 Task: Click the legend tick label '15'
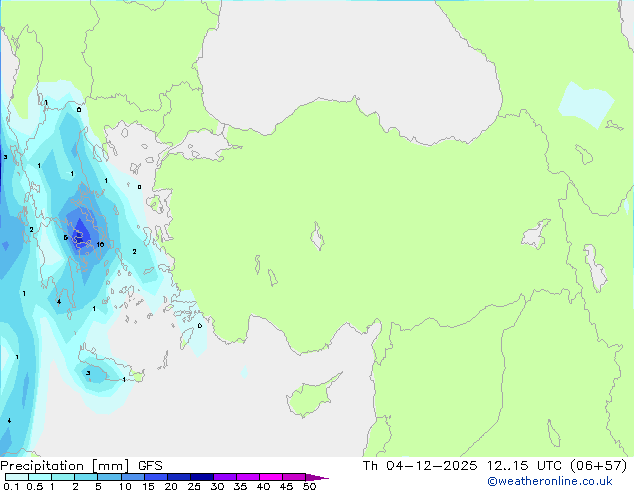pyautogui.click(x=148, y=486)
